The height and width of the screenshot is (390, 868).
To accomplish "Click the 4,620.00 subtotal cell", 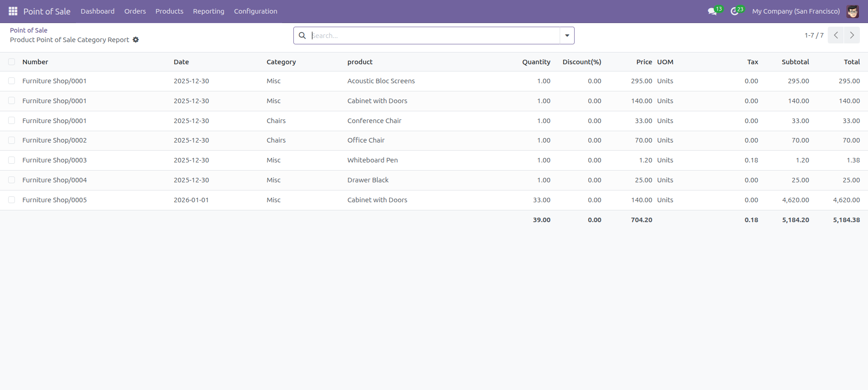I will 796,200.
